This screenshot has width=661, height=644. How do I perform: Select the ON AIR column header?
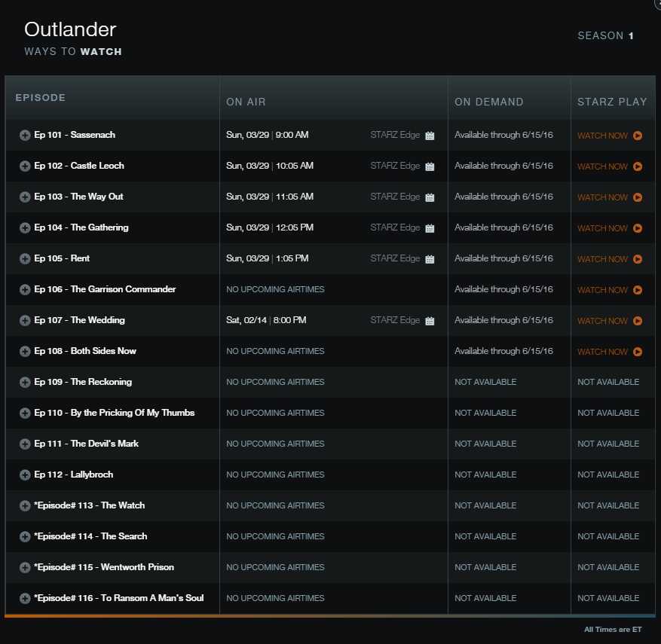[246, 102]
